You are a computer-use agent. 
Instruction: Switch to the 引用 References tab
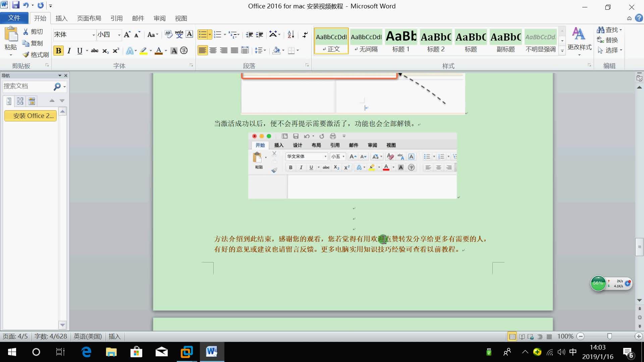click(x=116, y=18)
